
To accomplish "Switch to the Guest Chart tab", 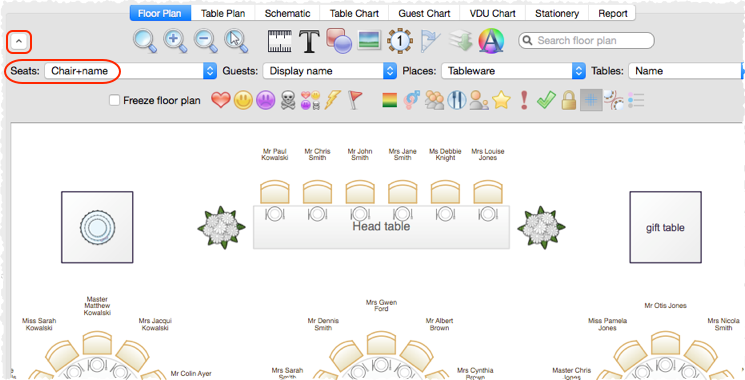I will tap(424, 13).
